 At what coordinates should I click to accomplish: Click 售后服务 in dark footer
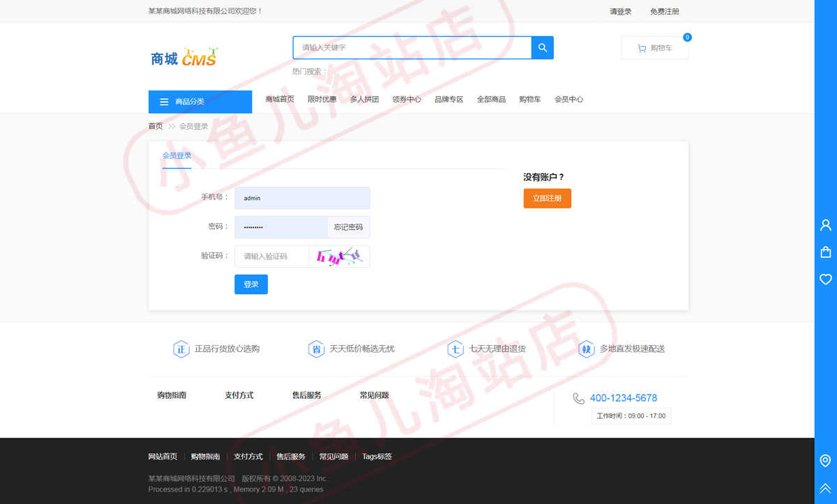[x=291, y=457]
